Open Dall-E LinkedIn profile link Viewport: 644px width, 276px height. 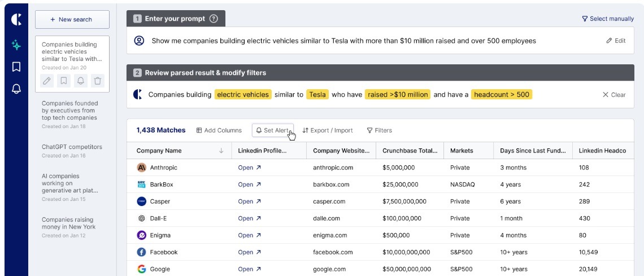pyautogui.click(x=249, y=218)
